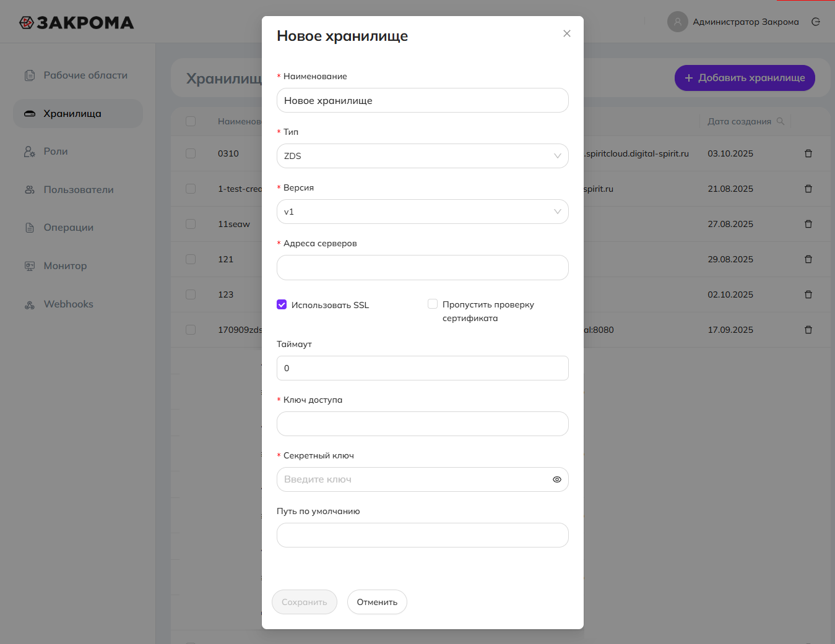Click the logout icon beside the administrator name
The height and width of the screenshot is (644, 835).
click(x=816, y=22)
